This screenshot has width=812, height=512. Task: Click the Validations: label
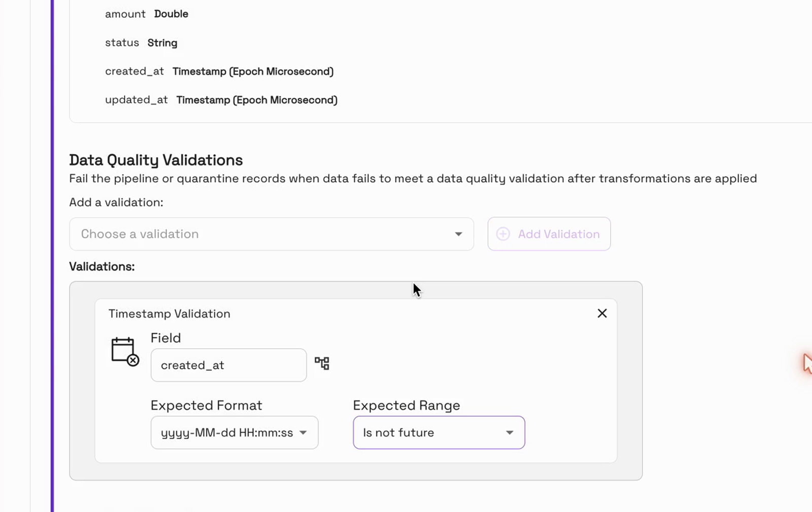point(102,266)
